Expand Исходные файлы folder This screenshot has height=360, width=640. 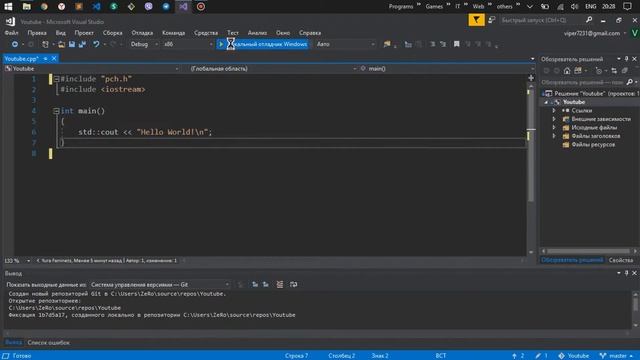coord(554,127)
